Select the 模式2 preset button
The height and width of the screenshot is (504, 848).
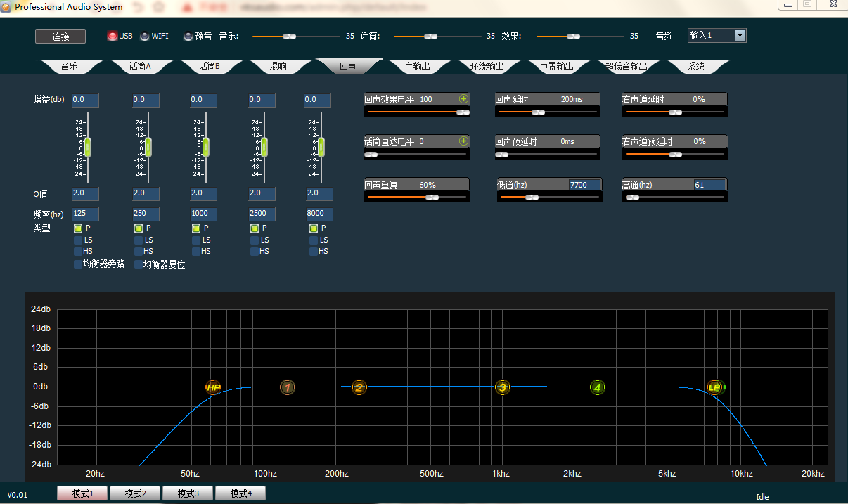[135, 493]
